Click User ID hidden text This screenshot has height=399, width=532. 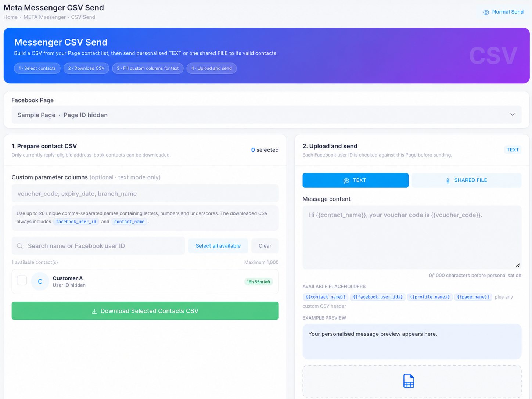point(69,285)
